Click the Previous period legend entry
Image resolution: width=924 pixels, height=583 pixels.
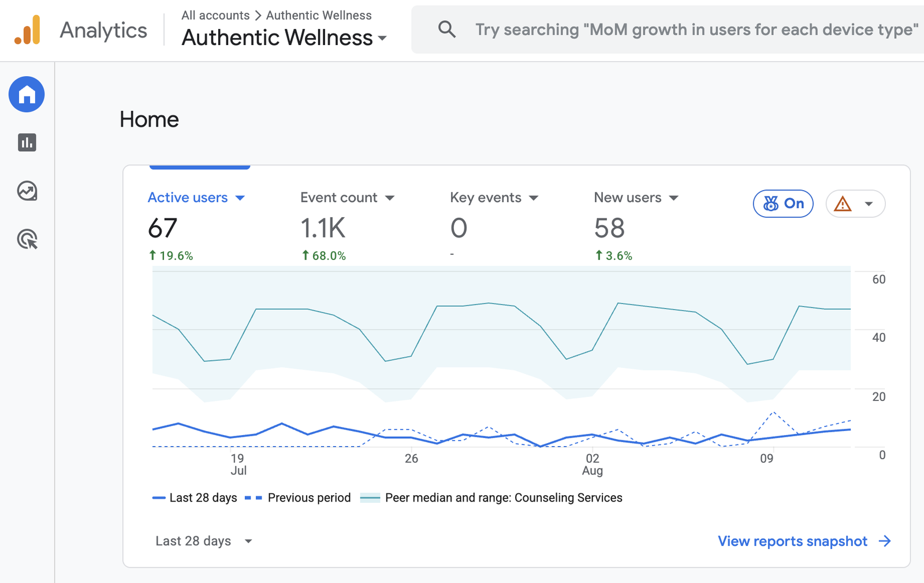pyautogui.click(x=298, y=498)
